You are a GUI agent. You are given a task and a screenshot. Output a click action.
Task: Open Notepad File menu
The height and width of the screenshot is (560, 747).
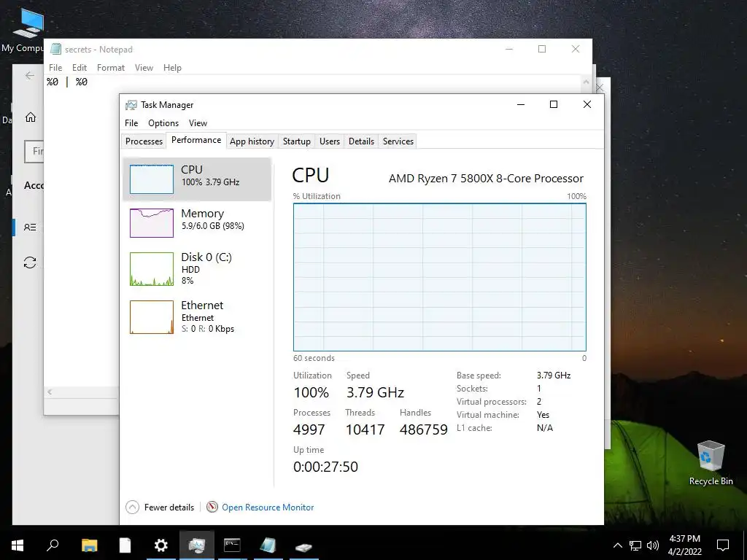[x=55, y=68]
